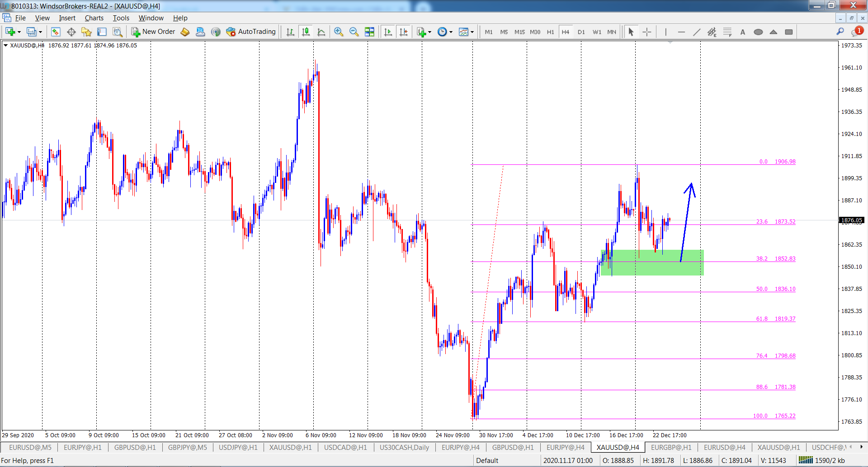Open the File menu
The width and height of the screenshot is (868, 467).
pyautogui.click(x=20, y=18)
